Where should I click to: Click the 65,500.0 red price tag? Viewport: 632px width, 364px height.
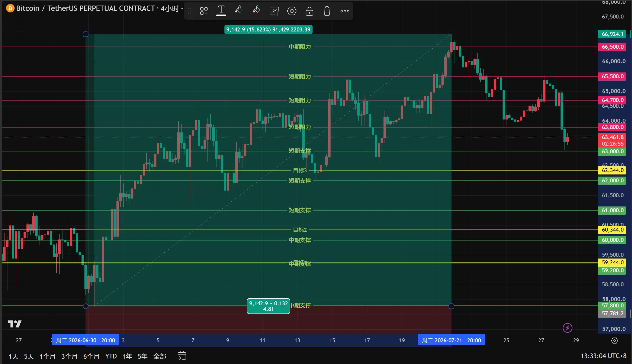(x=612, y=76)
